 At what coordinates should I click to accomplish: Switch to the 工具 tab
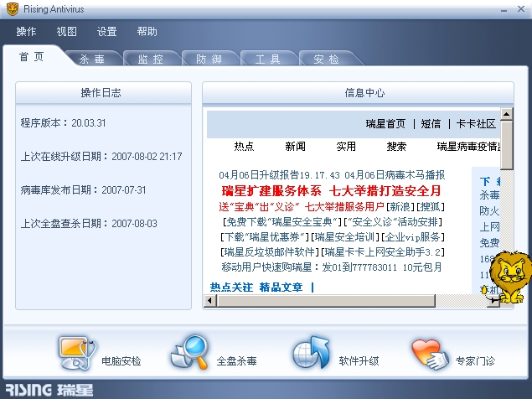click(x=268, y=59)
